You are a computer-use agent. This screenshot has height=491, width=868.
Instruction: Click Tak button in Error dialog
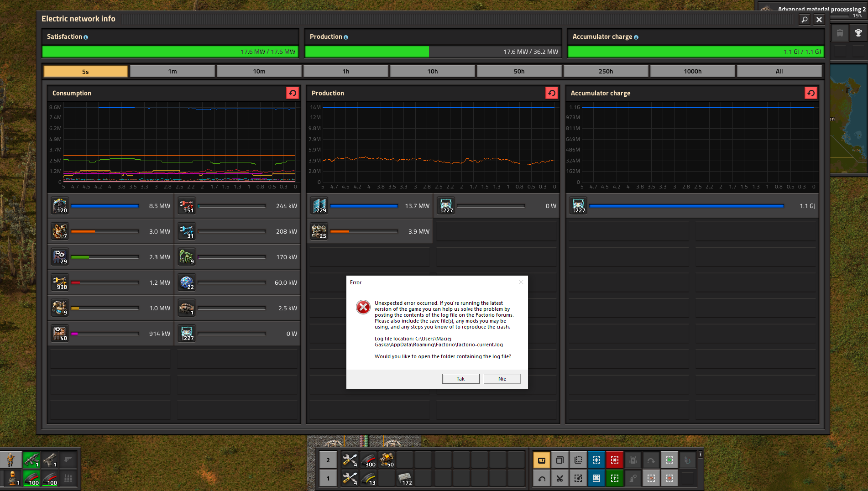[461, 379]
